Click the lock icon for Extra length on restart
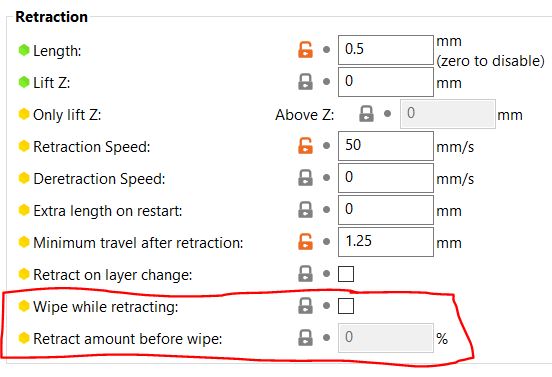The width and height of the screenshot is (552, 377). click(305, 210)
